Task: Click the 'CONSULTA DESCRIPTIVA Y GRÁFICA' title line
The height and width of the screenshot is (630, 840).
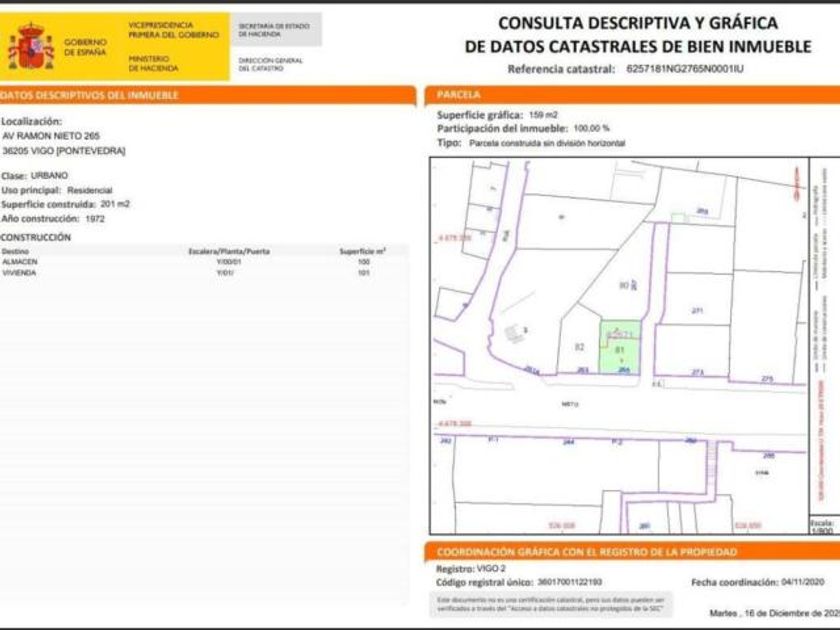Action: pos(638,23)
